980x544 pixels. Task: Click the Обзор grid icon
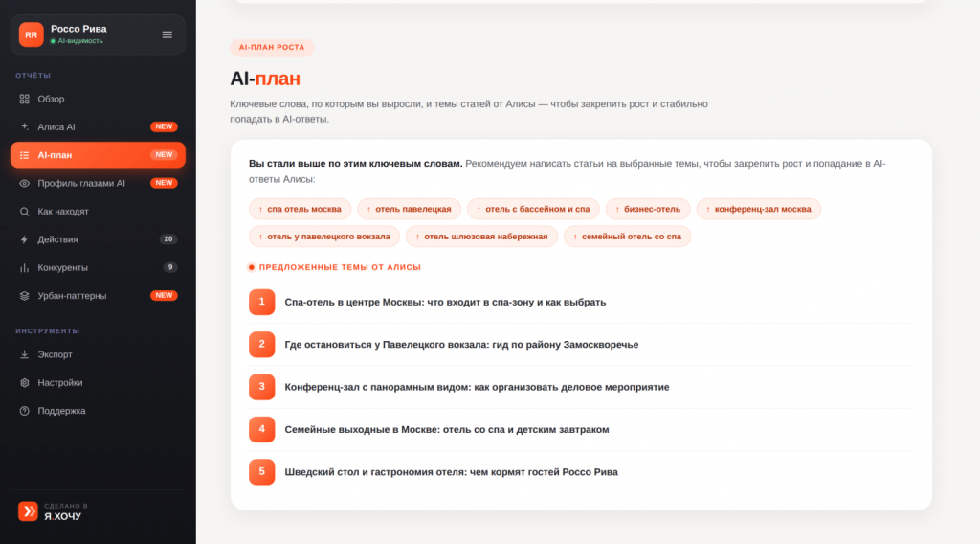pyautogui.click(x=24, y=99)
